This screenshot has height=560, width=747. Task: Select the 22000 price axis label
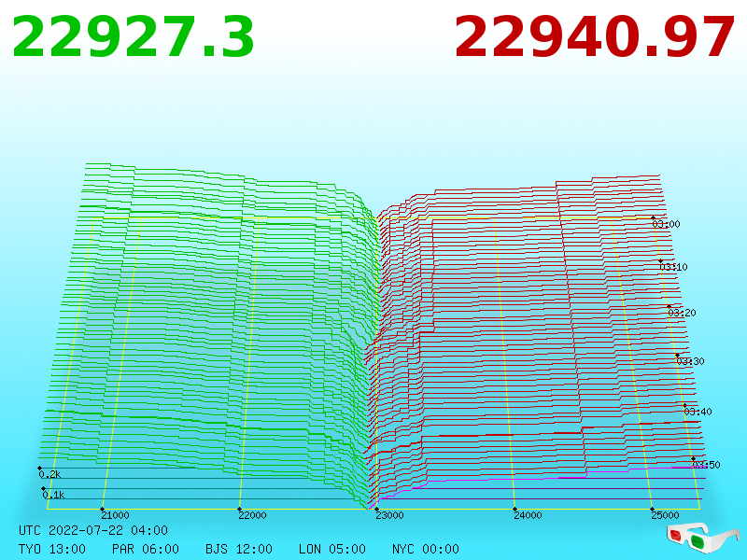coord(252,515)
